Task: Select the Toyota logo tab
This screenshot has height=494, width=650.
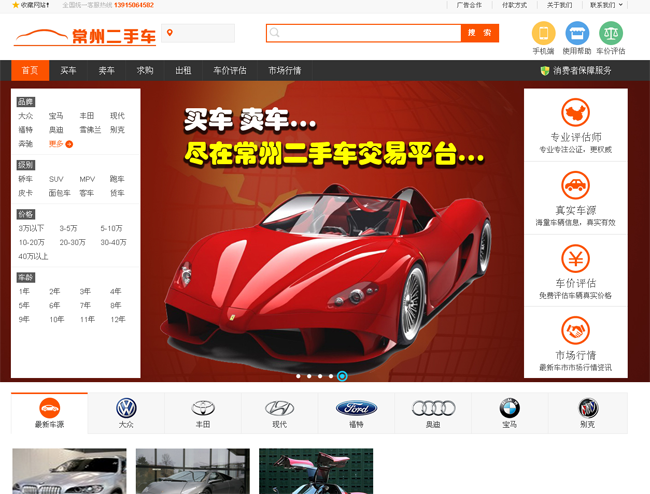Action: tap(203, 413)
